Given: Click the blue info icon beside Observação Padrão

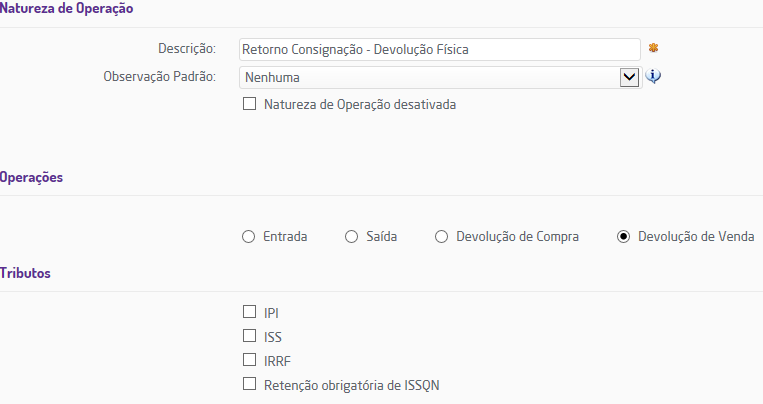Looking at the screenshot, I should point(654,76).
